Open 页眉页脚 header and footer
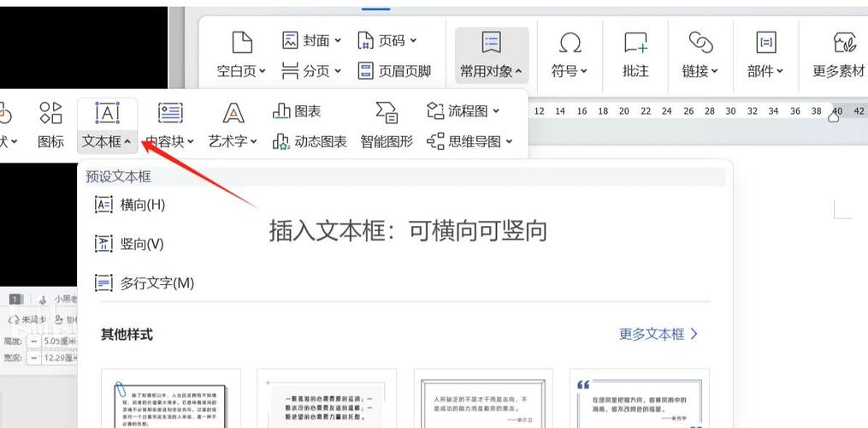The width and height of the screenshot is (868, 428). pos(395,71)
